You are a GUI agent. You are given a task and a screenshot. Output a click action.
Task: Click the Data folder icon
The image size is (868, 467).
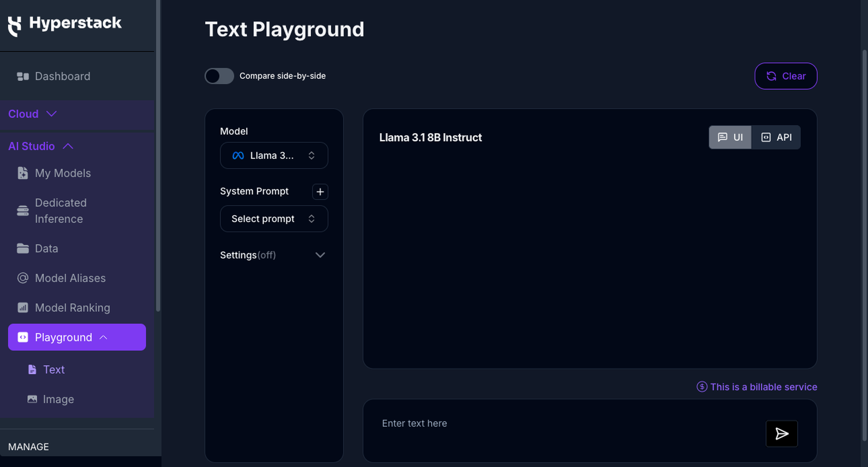pyautogui.click(x=23, y=248)
